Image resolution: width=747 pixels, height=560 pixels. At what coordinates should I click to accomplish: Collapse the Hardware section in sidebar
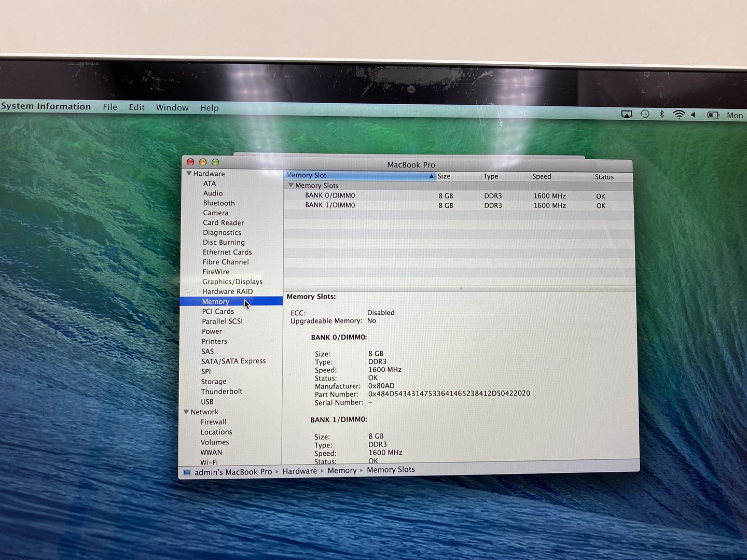click(189, 173)
